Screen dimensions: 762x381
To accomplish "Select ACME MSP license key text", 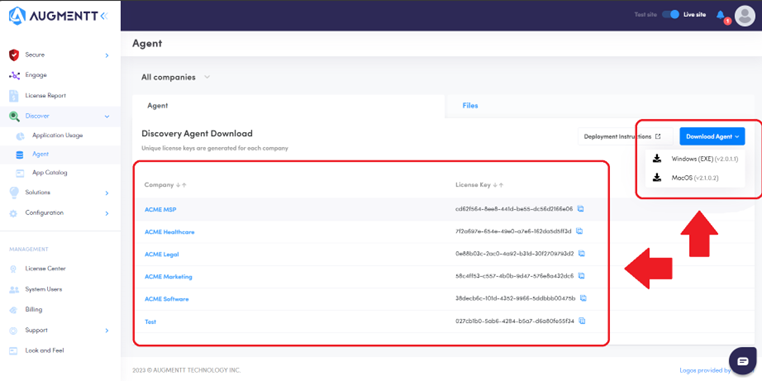I will tap(514, 209).
